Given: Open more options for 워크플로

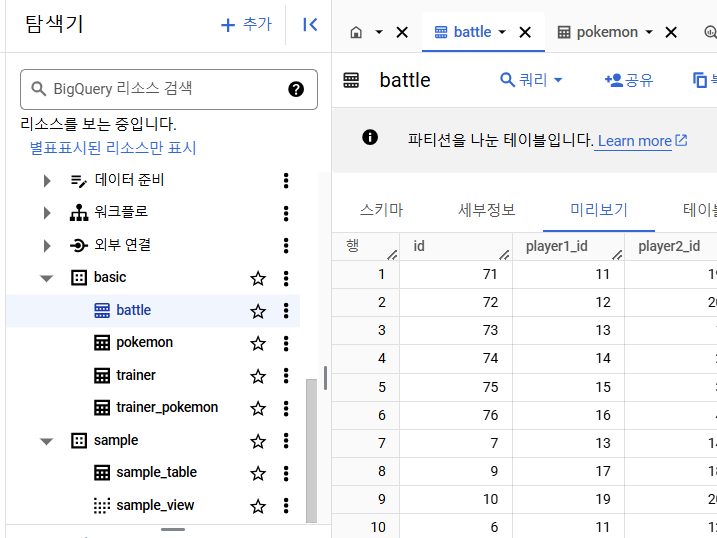Looking at the screenshot, I should [286, 213].
